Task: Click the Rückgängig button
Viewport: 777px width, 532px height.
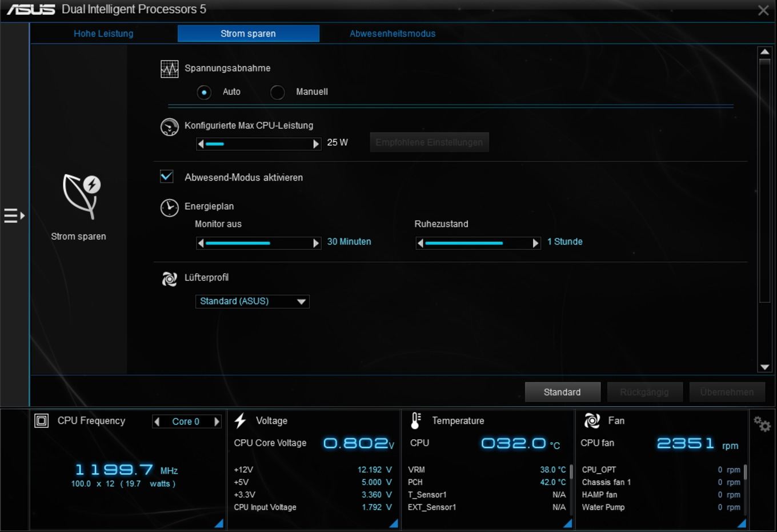Action: click(644, 392)
